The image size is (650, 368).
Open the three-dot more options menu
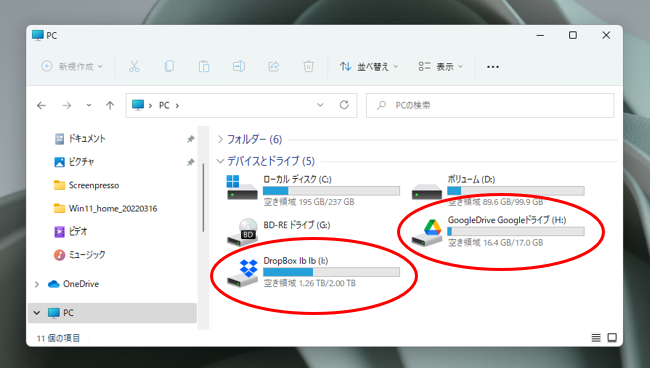tap(493, 67)
